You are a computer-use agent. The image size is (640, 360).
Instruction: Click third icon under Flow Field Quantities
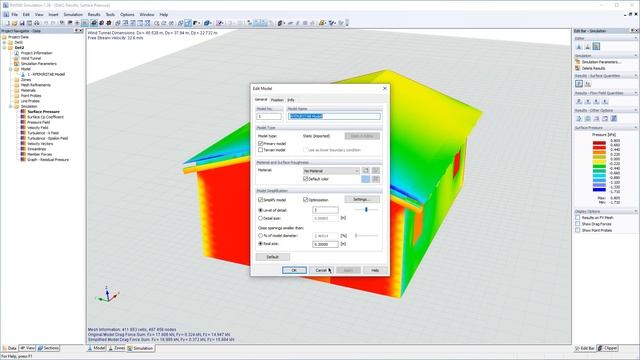(596, 101)
